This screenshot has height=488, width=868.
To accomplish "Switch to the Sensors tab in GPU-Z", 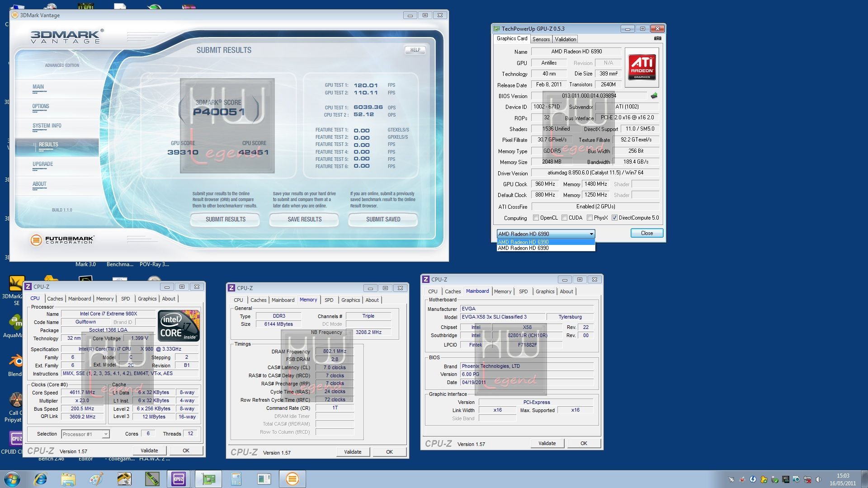I will coord(541,39).
